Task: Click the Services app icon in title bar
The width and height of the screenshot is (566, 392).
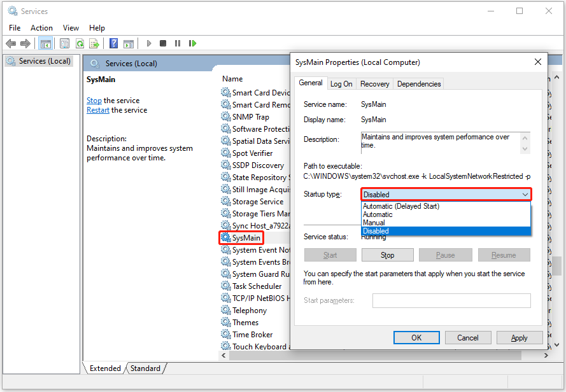Action: point(13,11)
